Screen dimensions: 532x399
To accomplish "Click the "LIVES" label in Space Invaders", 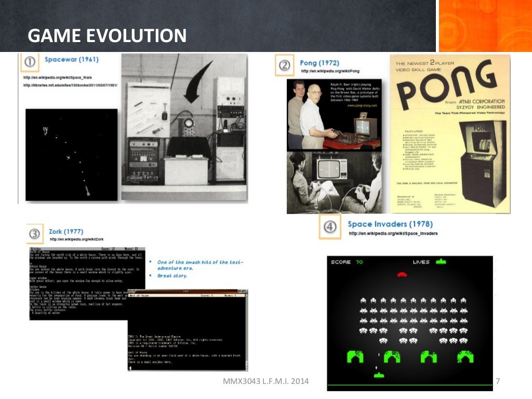I will pyautogui.click(x=421, y=262).
